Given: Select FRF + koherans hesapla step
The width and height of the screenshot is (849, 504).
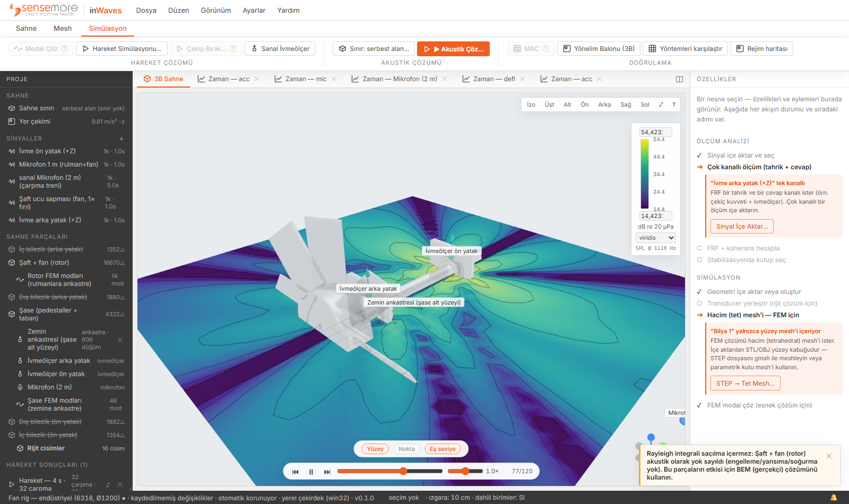Looking at the screenshot, I should click(743, 248).
